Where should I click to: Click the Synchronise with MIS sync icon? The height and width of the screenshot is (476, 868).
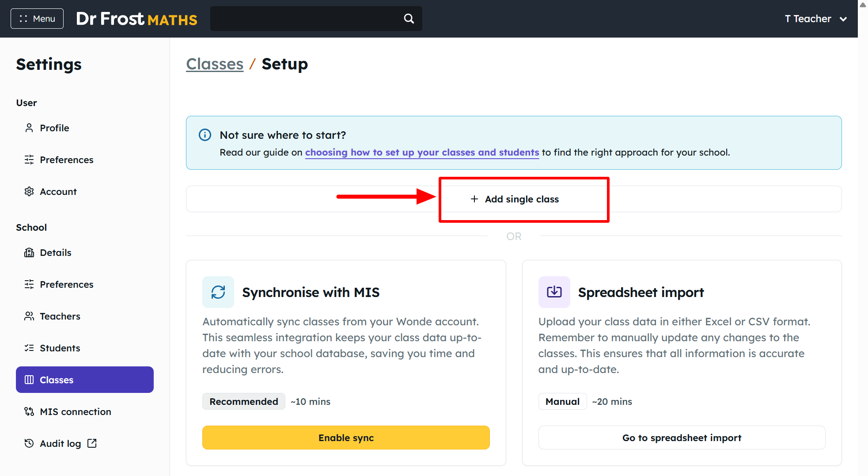pos(218,292)
